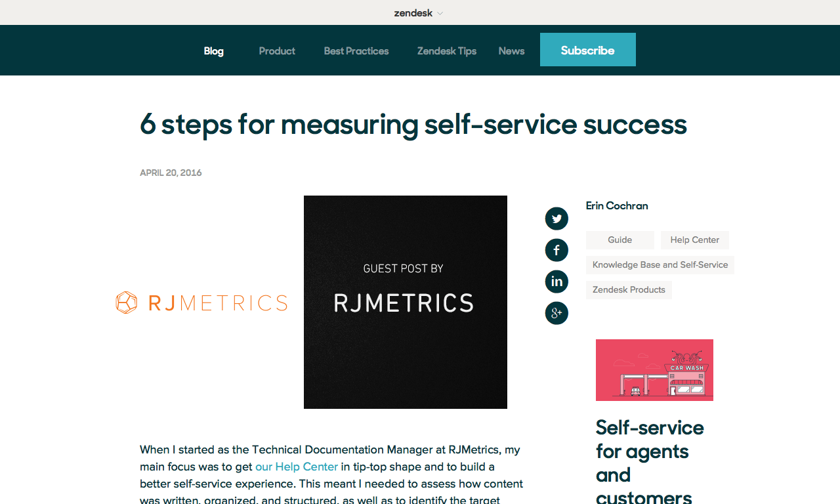Open the 'our Help Center' link
Viewport: 840px width, 504px height.
click(297, 467)
